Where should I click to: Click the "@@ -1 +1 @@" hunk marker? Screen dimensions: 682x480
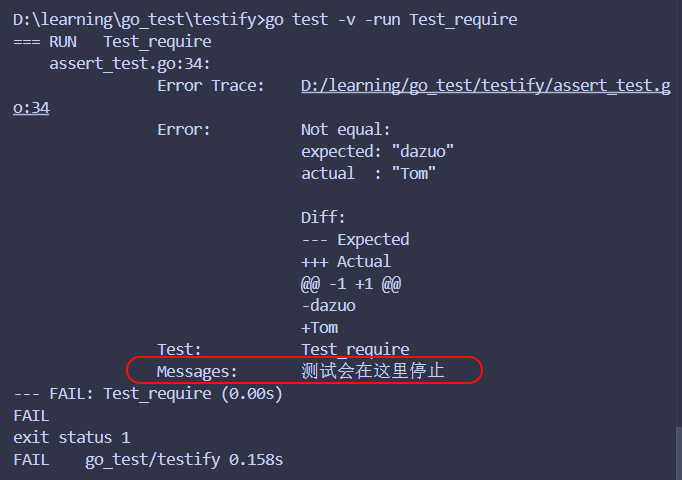click(351, 284)
